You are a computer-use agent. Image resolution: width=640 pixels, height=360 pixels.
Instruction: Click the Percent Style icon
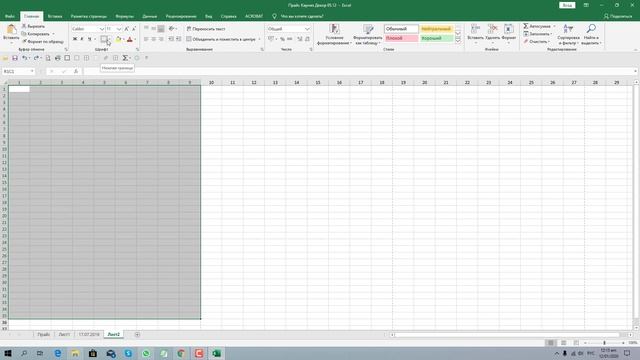click(282, 39)
